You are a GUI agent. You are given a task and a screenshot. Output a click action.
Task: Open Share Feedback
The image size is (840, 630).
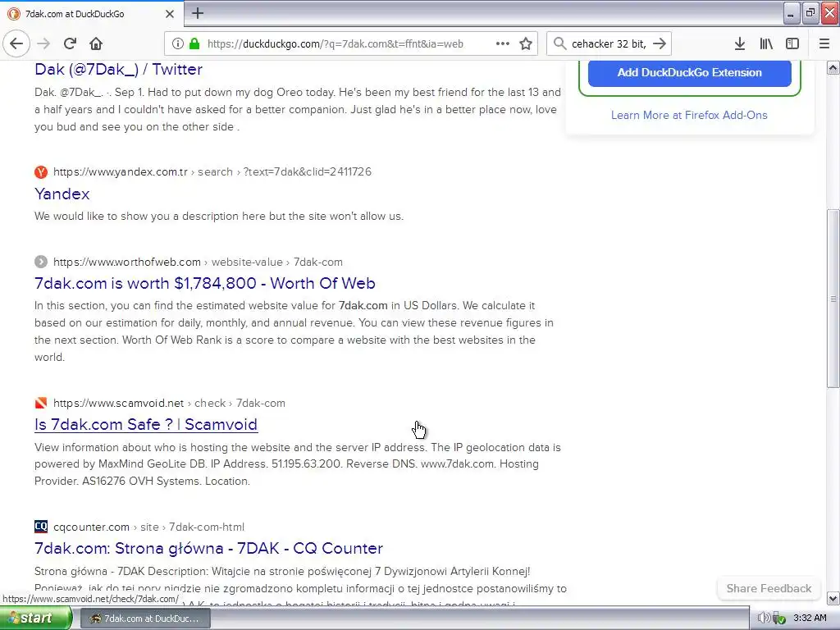point(769,588)
